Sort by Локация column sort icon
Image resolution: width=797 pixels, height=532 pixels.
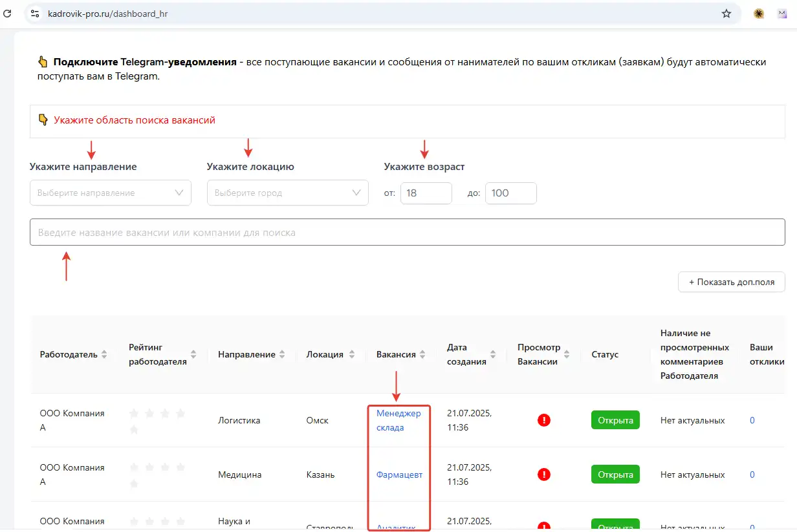pyautogui.click(x=352, y=354)
